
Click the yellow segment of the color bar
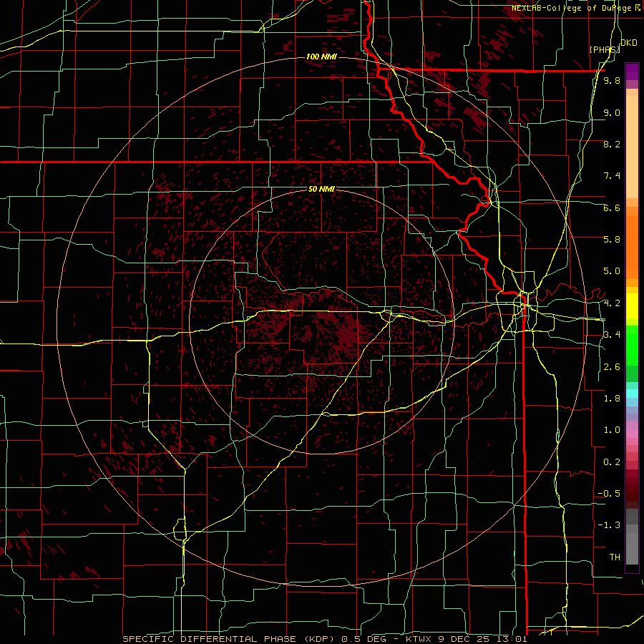tap(632, 306)
